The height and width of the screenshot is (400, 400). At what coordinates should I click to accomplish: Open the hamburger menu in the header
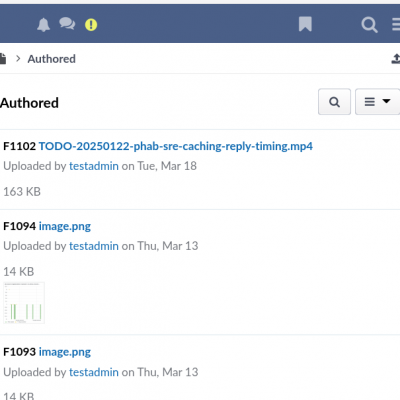(396, 24)
